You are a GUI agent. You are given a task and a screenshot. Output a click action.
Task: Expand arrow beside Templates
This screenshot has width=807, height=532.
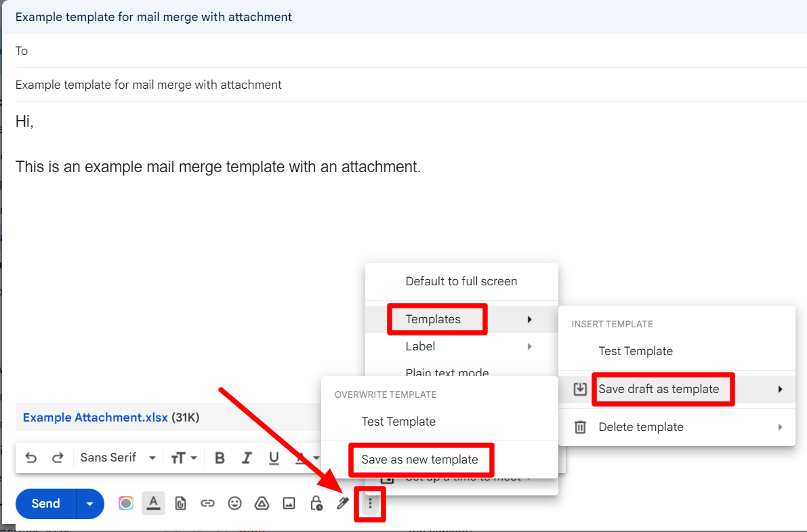(529, 319)
